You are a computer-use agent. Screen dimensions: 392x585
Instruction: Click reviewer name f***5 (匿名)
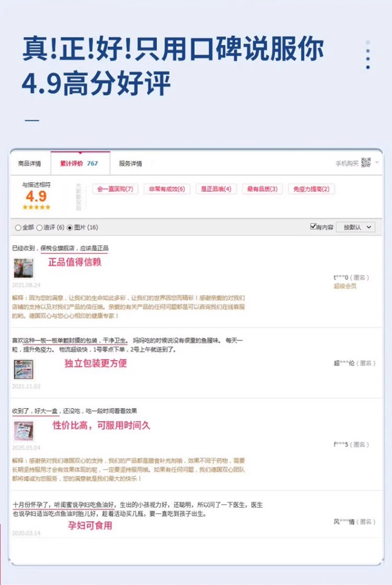click(351, 445)
